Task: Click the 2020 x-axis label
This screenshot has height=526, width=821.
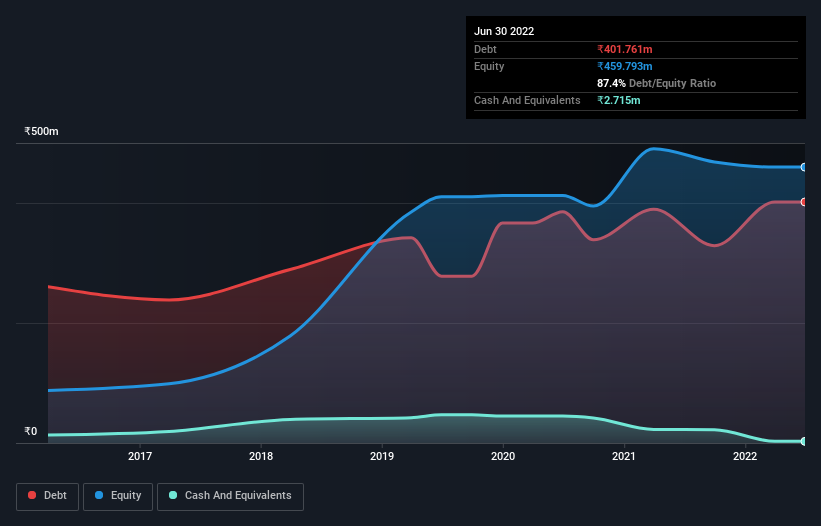Action: [503, 456]
